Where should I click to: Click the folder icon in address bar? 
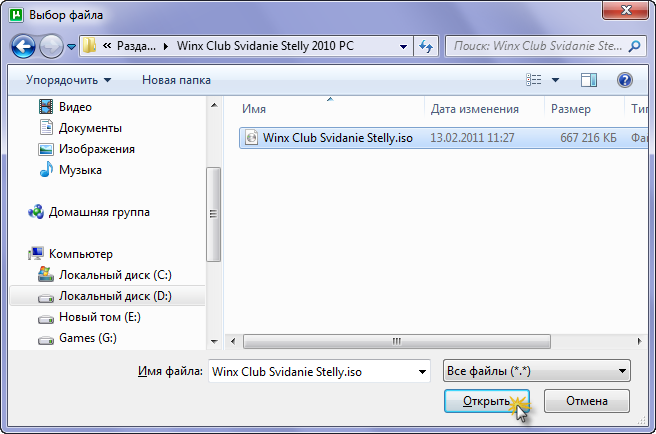pos(89,46)
